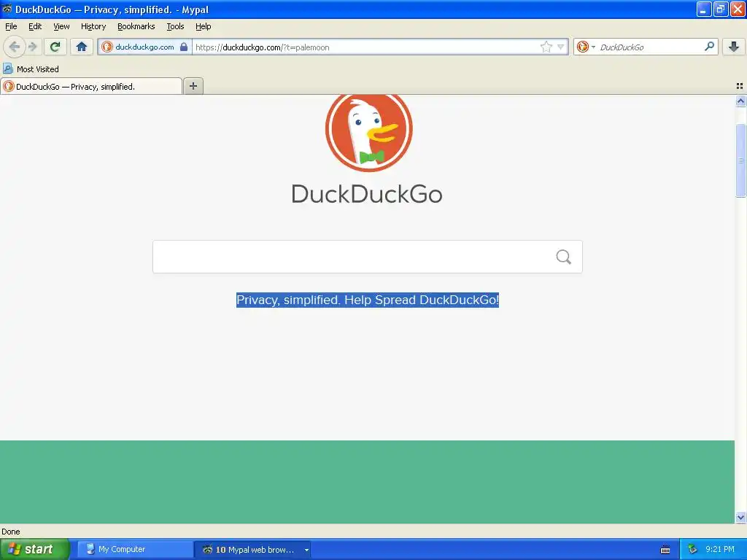
Task: Bookmark this page with the star icon
Action: pos(546,47)
